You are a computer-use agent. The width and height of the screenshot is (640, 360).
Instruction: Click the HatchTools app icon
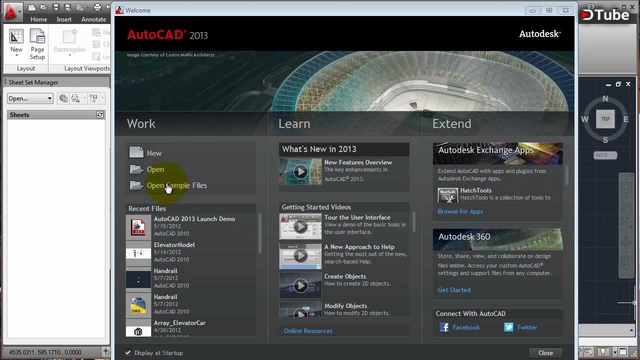click(447, 195)
